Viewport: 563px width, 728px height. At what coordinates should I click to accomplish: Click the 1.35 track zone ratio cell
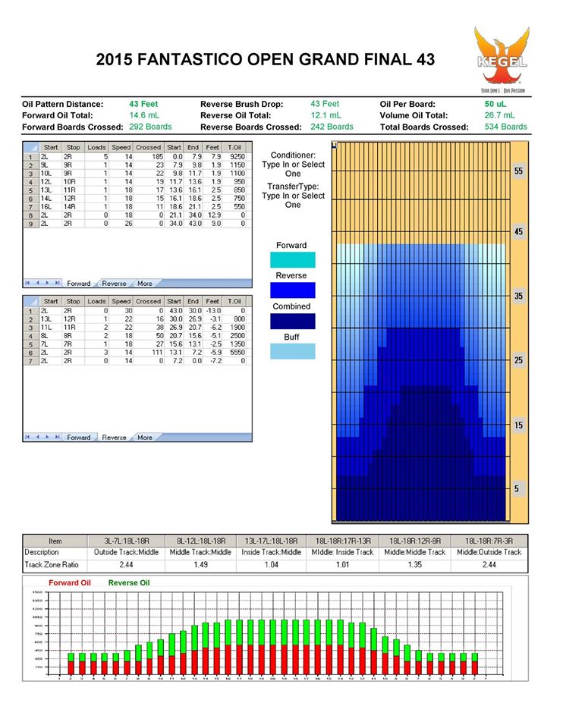pos(415,565)
